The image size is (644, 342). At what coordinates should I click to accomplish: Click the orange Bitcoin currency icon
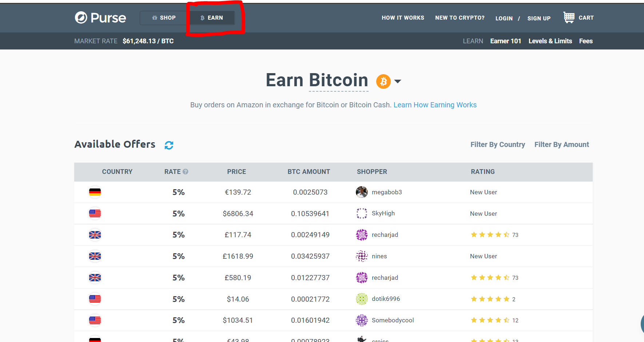[x=383, y=81]
